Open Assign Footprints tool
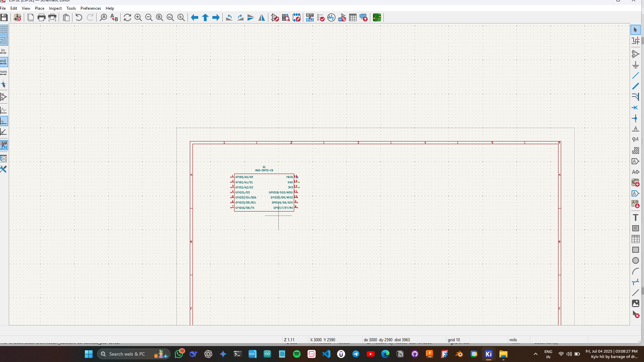Screen dimensions: 644x362 click(x=342, y=17)
